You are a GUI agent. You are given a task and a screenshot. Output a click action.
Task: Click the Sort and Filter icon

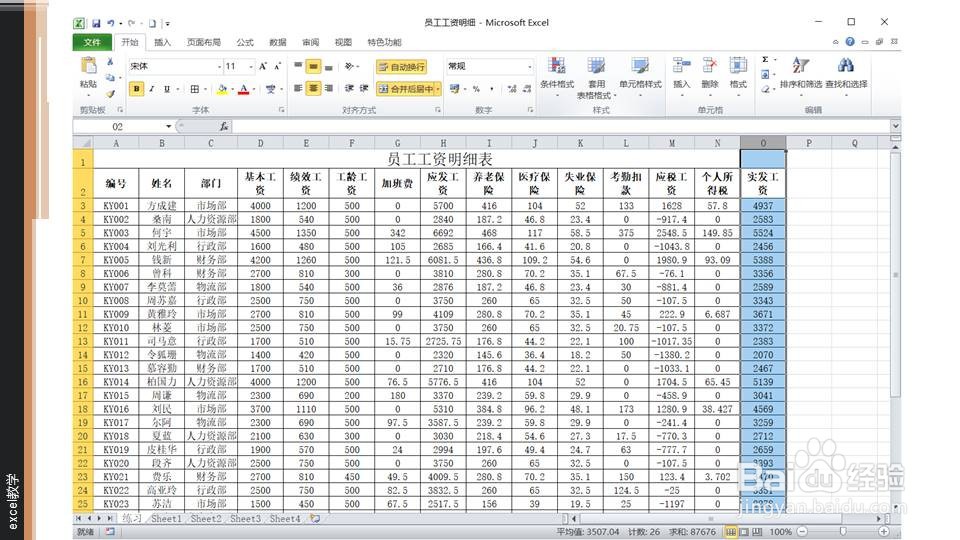801,65
